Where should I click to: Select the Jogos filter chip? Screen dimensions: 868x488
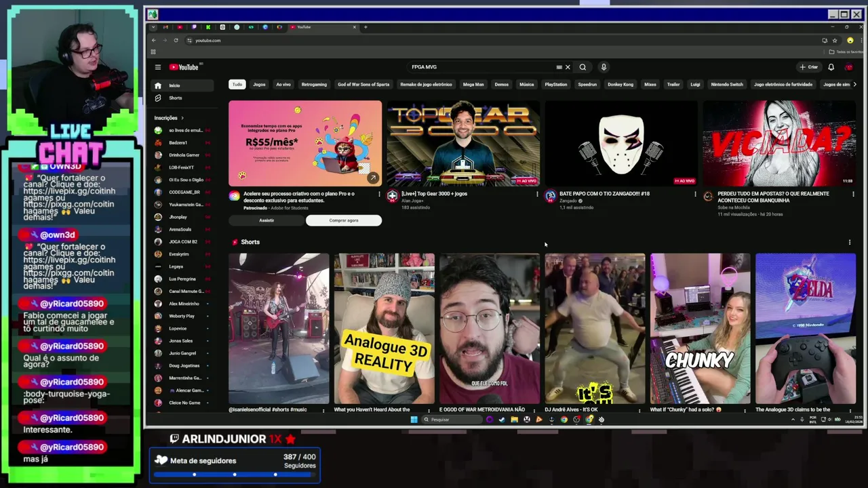[259, 85]
